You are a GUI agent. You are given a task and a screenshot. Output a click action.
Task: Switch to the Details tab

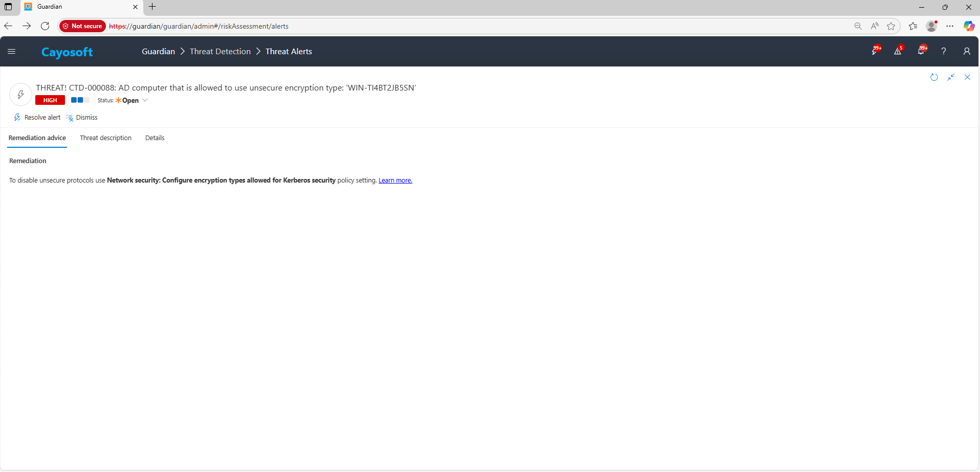pos(155,138)
